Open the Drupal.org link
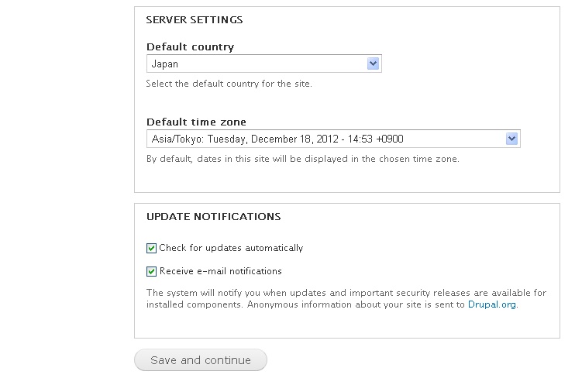Screen dimensions: 582x392 tap(492, 305)
